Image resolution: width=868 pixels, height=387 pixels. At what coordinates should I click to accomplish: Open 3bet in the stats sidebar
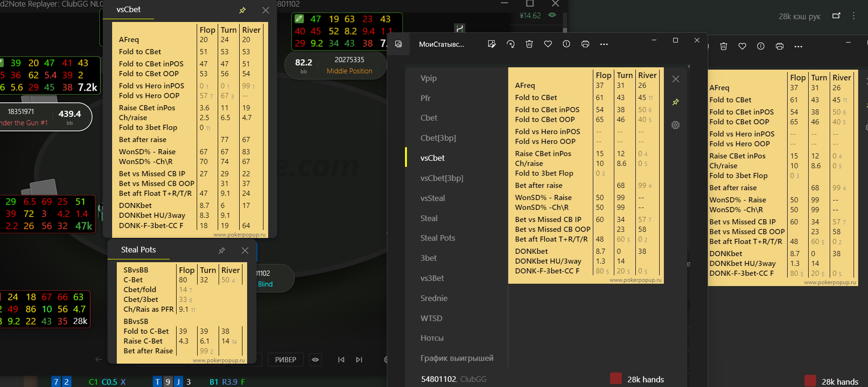[428, 258]
